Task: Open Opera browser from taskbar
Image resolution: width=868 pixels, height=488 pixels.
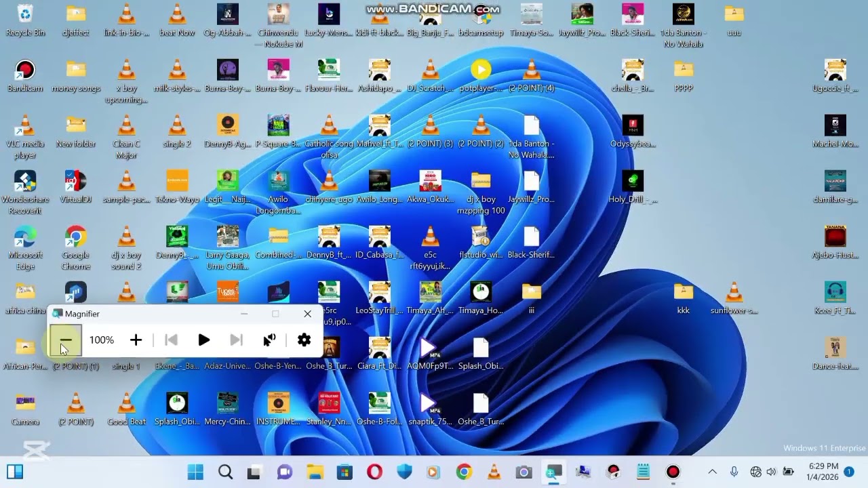Action: (374, 472)
